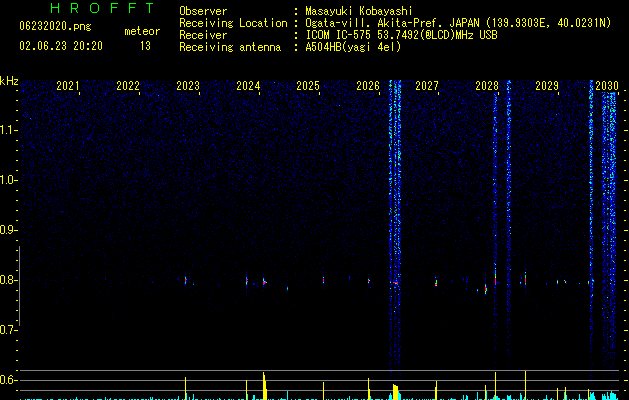Screen dimensions: 629x400
Task: Click the 0.9 kHz axis label
Action: [8, 230]
